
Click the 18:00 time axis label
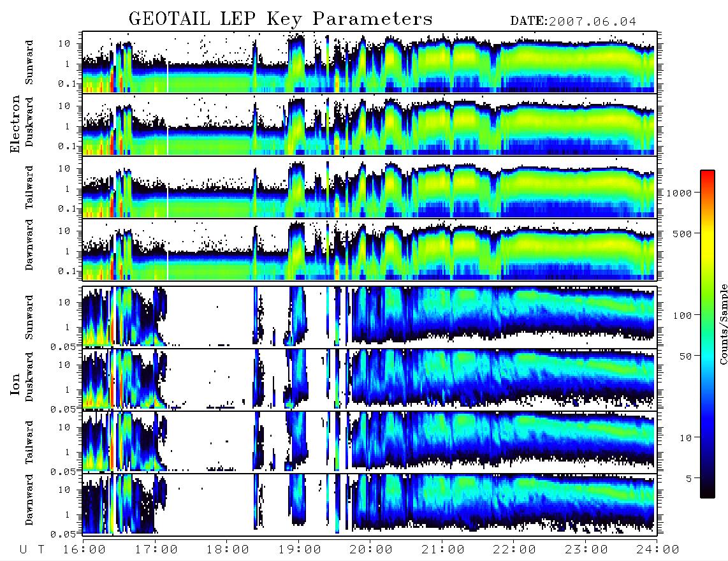228,550
